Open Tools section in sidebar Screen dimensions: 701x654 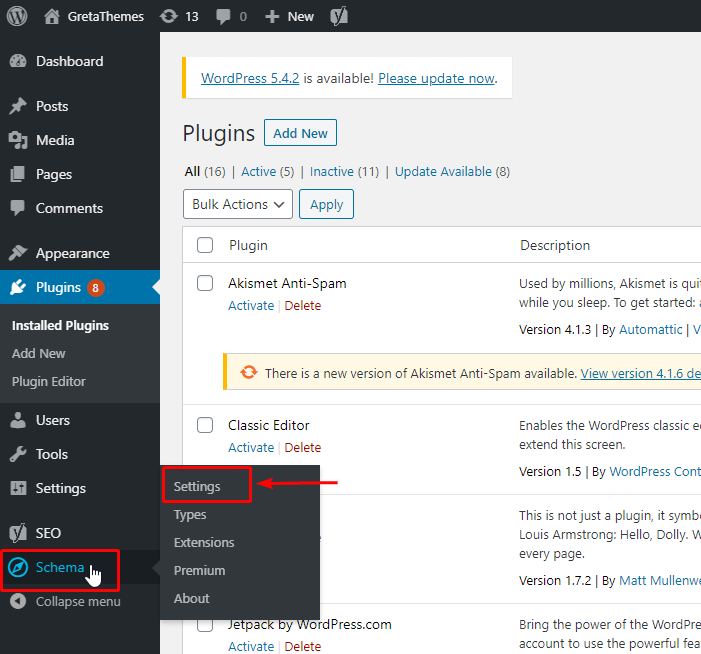pos(51,454)
